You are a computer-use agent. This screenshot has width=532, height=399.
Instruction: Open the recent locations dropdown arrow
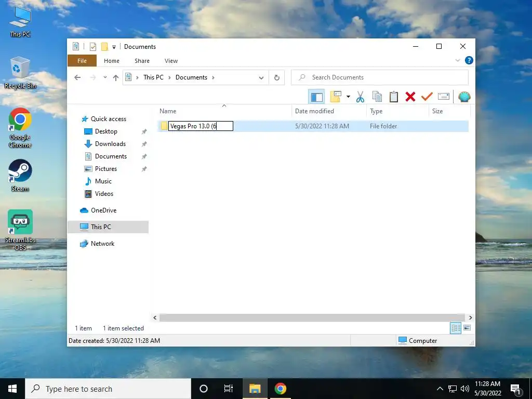[105, 77]
